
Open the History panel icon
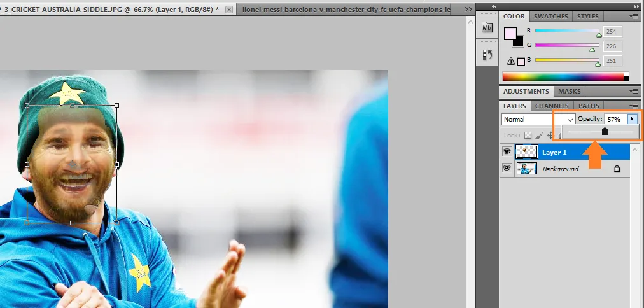(487, 55)
